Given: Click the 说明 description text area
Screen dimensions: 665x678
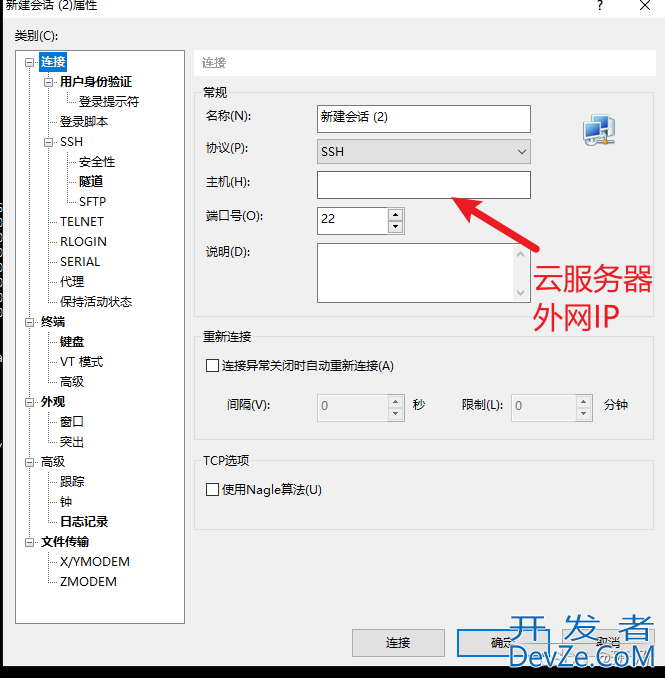Looking at the screenshot, I should pos(416,273).
